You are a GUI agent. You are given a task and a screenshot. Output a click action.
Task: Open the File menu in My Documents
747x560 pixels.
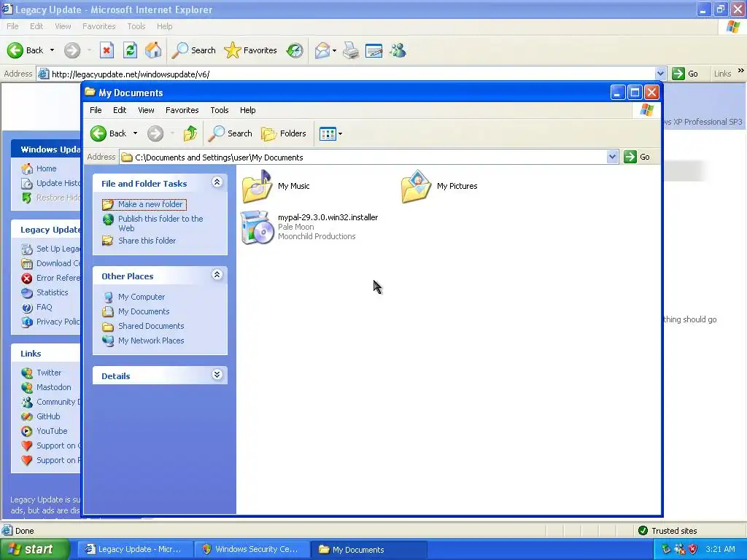pyautogui.click(x=96, y=110)
